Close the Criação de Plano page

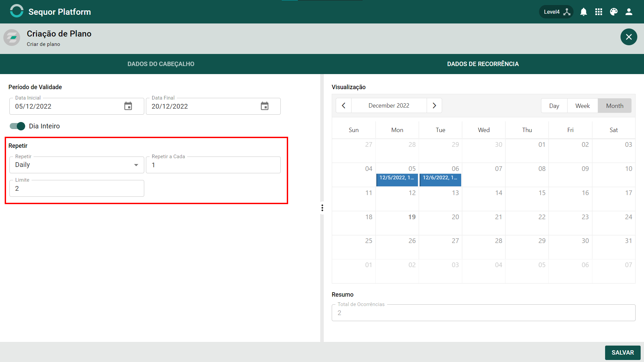(x=629, y=37)
